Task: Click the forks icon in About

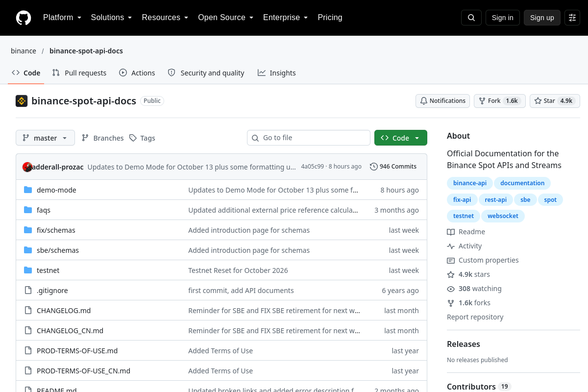Action: tap(451, 303)
